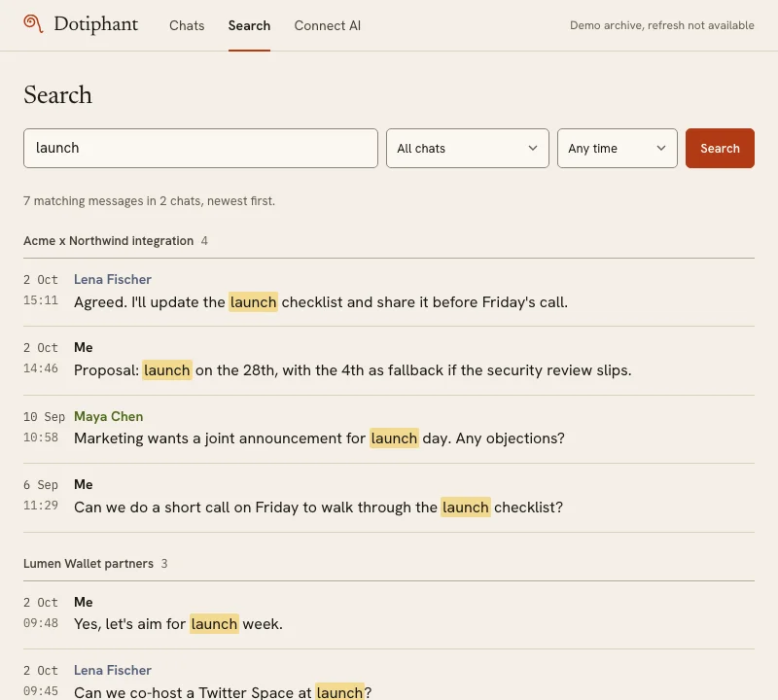
Task: Click the red Search button
Action: pyautogui.click(x=720, y=149)
